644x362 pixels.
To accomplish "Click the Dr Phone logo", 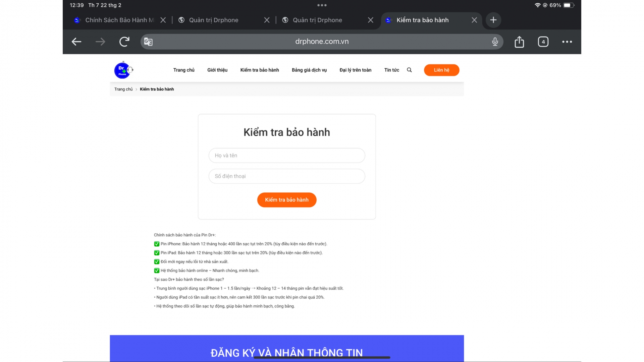I will pyautogui.click(x=123, y=70).
